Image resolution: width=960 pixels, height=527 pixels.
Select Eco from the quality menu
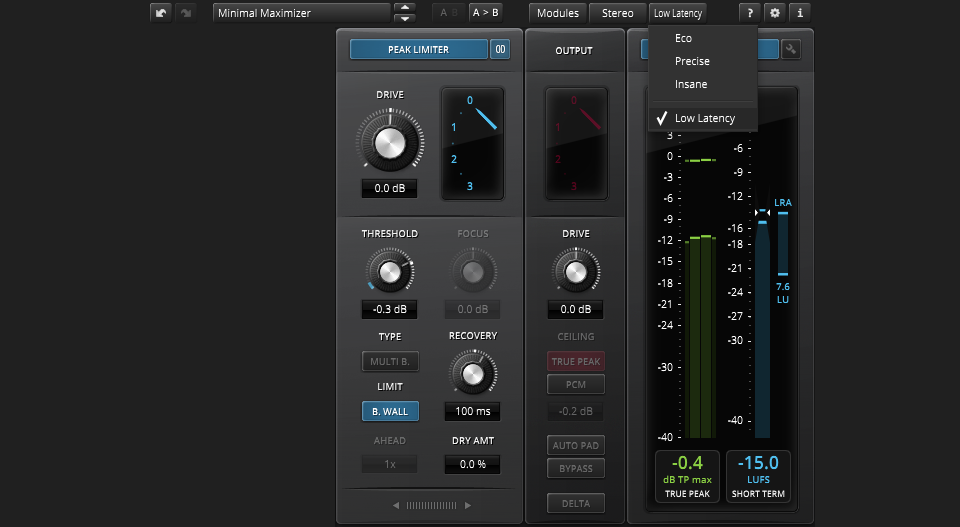click(683, 38)
